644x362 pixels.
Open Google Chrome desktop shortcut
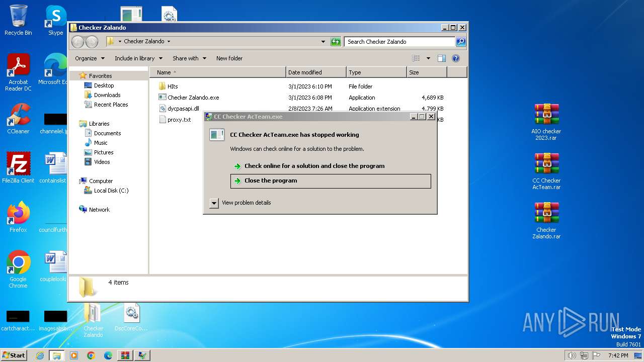pyautogui.click(x=18, y=269)
